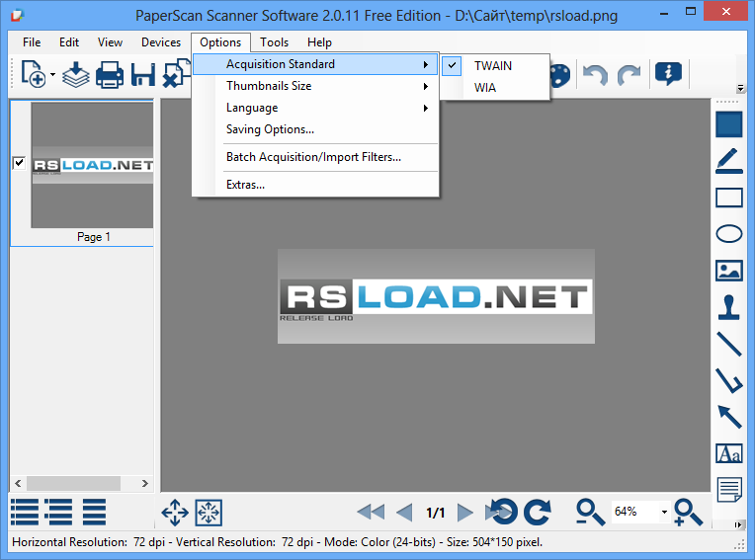Click the zoom in magnifier icon

coord(689,513)
